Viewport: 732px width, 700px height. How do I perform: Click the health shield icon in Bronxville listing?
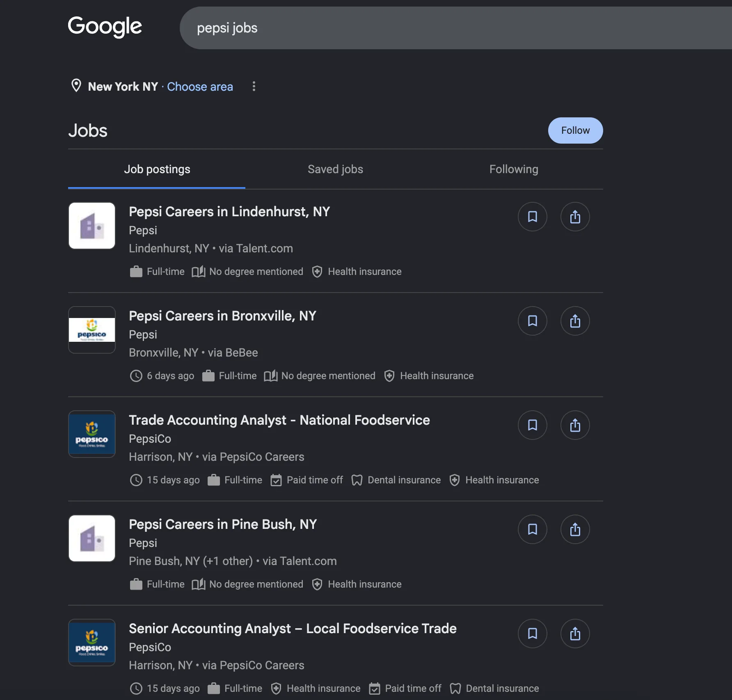(x=389, y=376)
